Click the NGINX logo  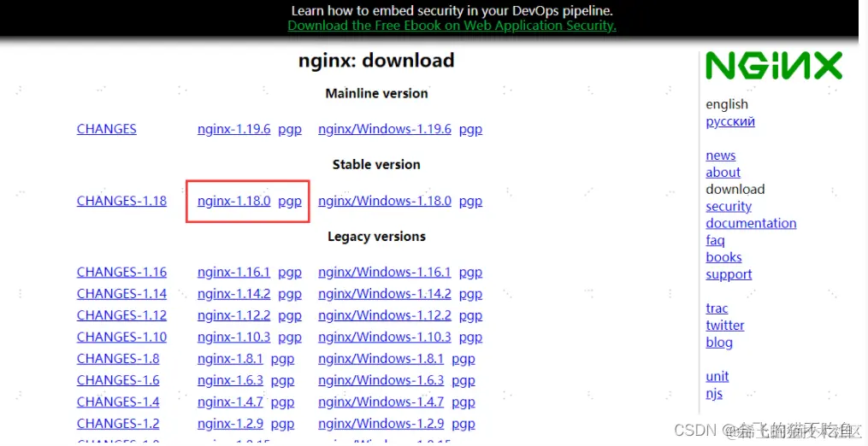point(774,66)
